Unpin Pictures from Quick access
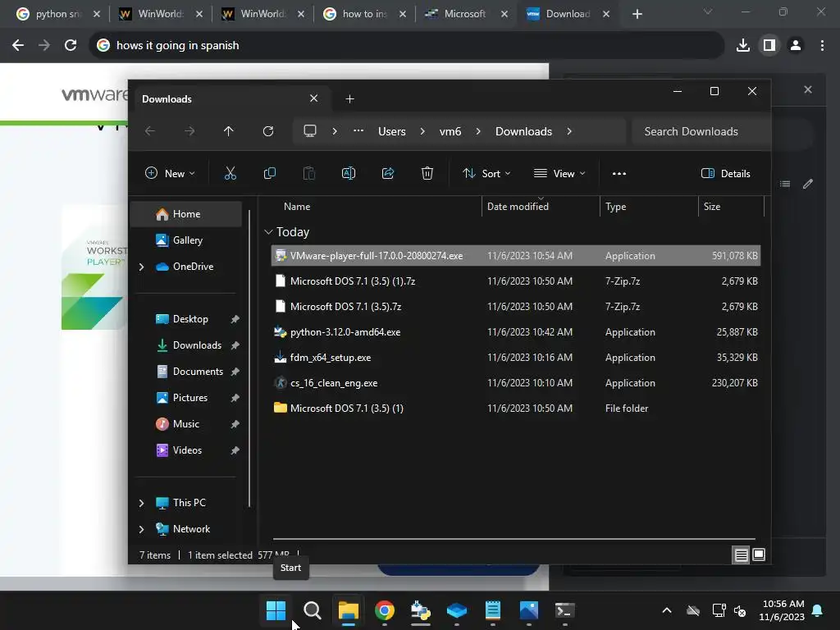The height and width of the screenshot is (630, 840). pos(235,398)
